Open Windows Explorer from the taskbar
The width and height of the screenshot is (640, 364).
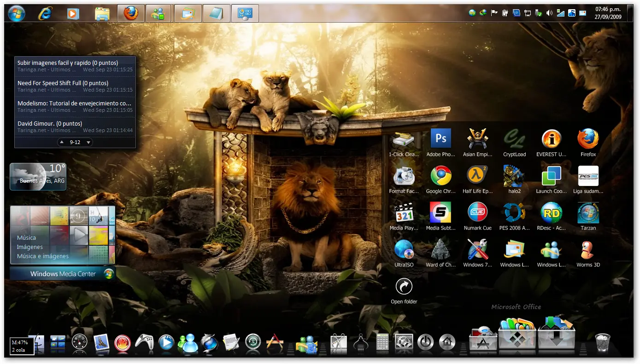(102, 14)
